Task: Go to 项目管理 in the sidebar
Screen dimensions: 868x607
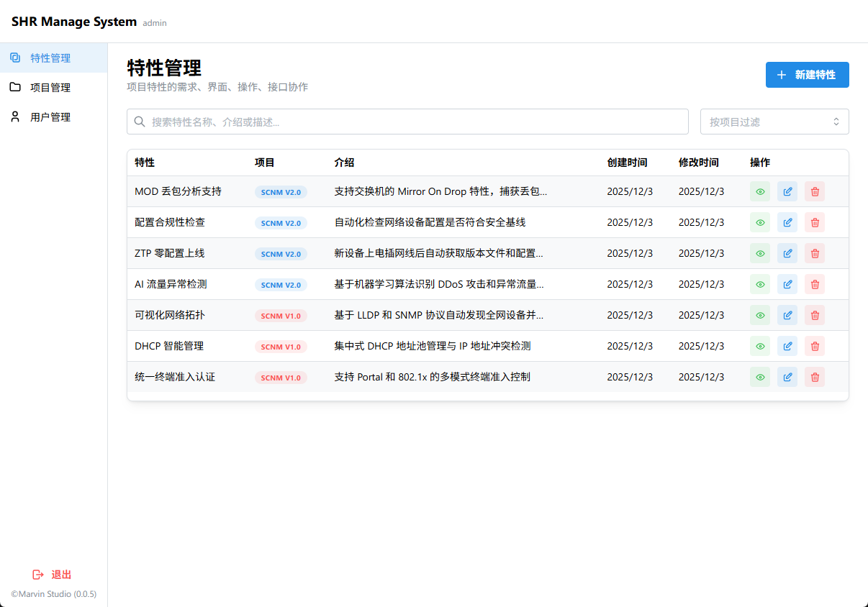Action: [50, 87]
